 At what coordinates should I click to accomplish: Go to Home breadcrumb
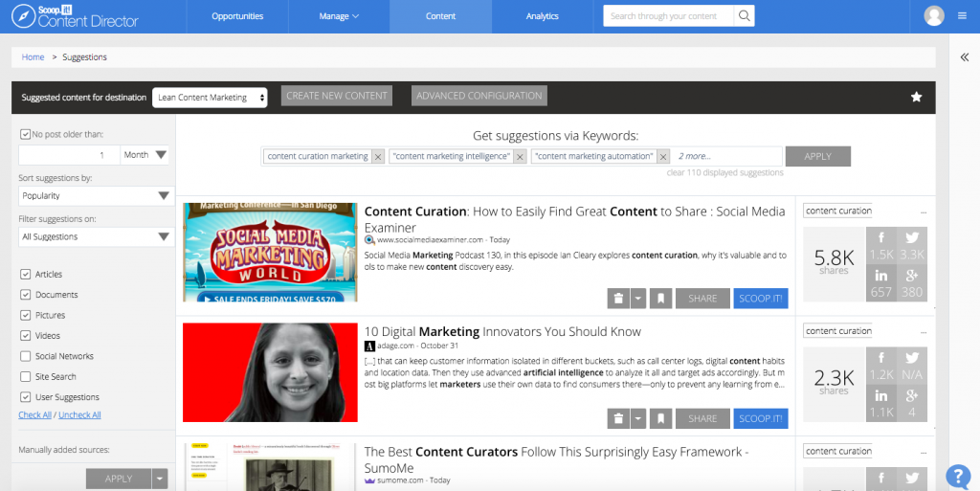pos(33,56)
